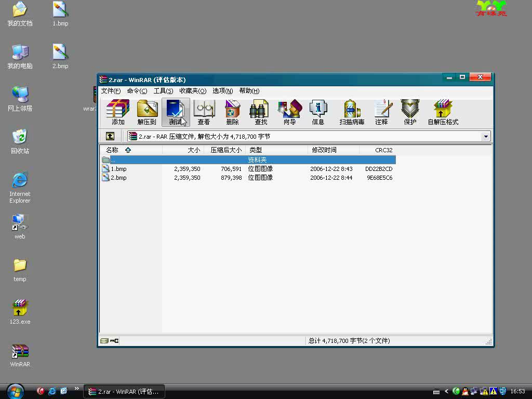
Task: Select the parent folder (..) row
Action: 248,160
